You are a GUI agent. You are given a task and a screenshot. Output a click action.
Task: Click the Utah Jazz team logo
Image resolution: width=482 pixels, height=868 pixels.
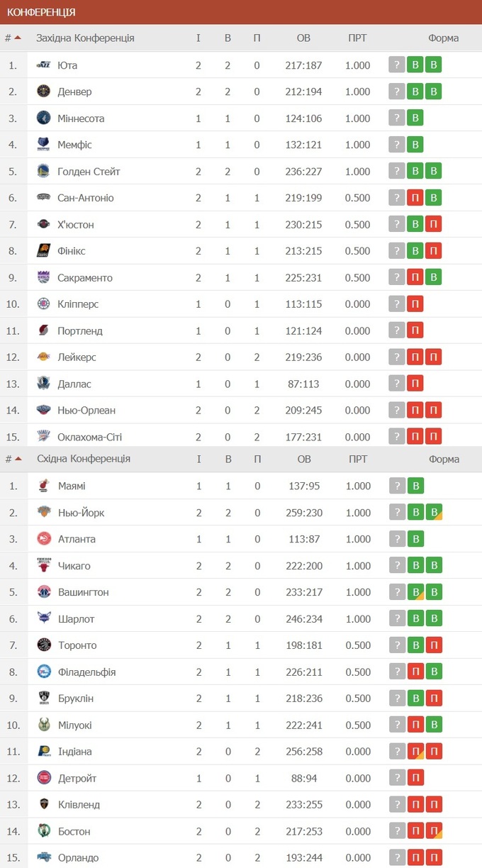(44, 65)
